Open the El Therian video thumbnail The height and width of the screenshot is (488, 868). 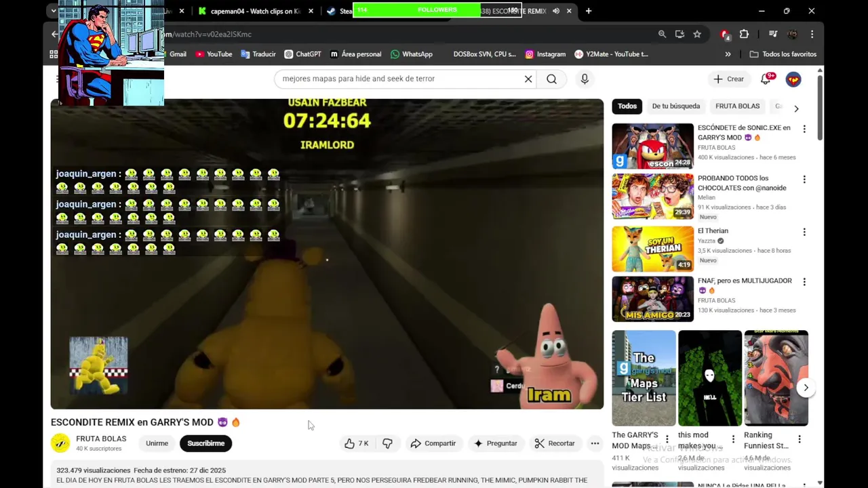click(x=652, y=249)
